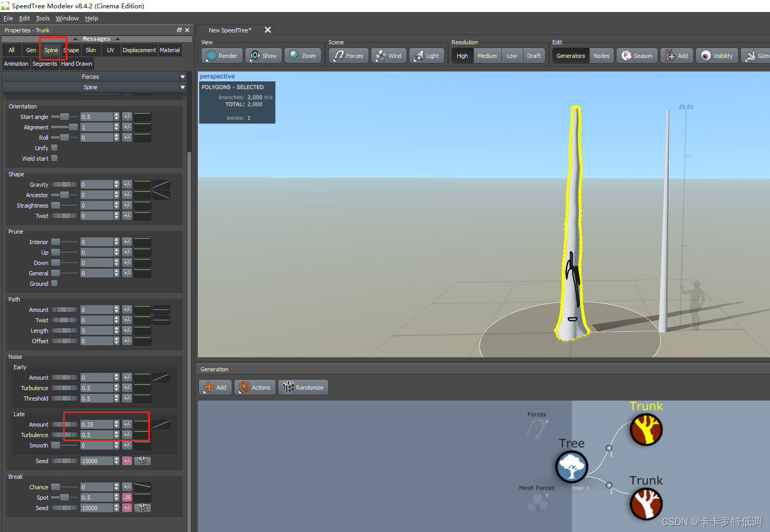
Task: Select High resolution mode
Action: 463,56
